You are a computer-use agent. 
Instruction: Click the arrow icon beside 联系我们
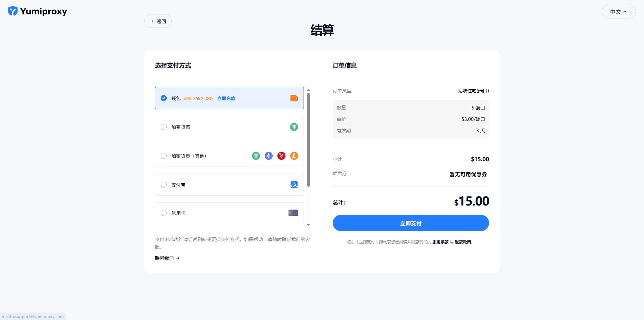178,258
